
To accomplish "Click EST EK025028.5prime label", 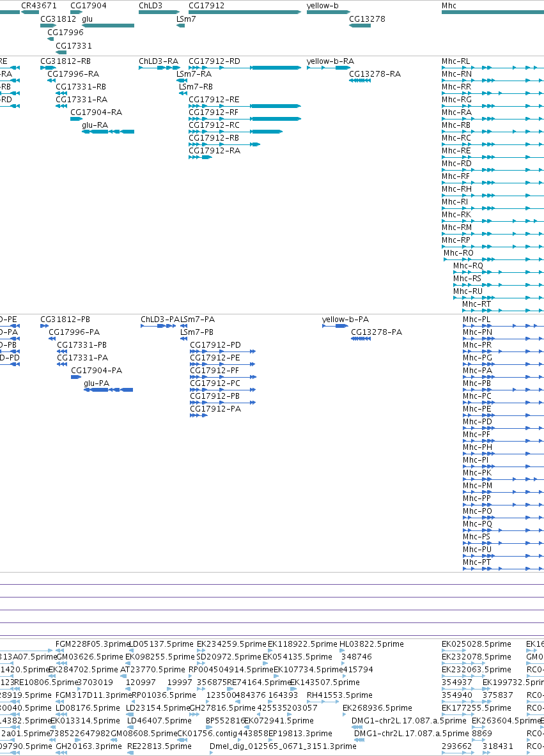I will [476, 644].
